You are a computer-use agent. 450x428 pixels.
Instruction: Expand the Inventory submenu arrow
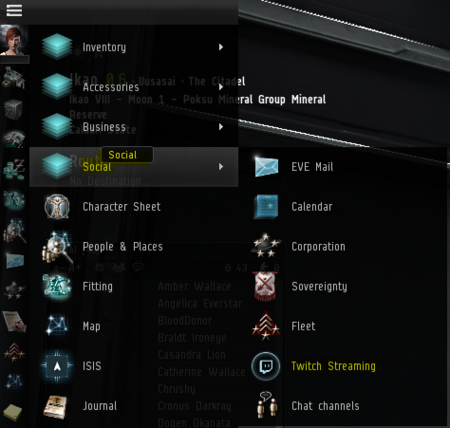click(221, 47)
